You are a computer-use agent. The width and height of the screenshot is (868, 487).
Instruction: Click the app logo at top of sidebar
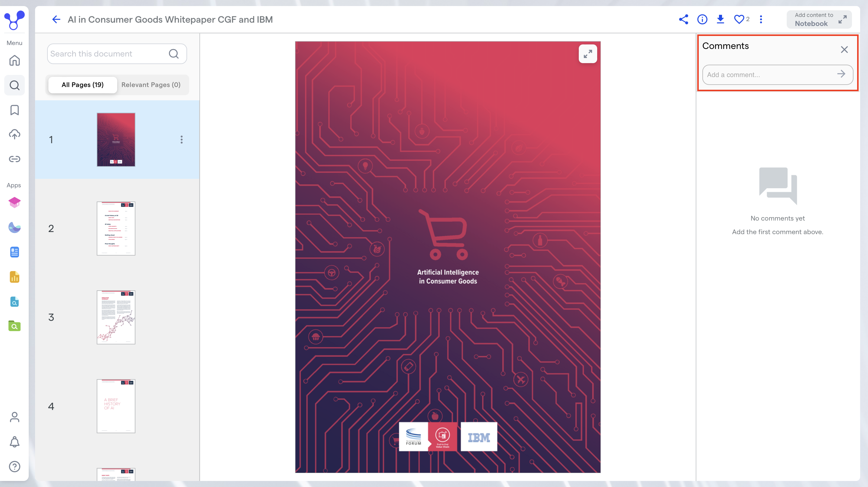tap(14, 20)
